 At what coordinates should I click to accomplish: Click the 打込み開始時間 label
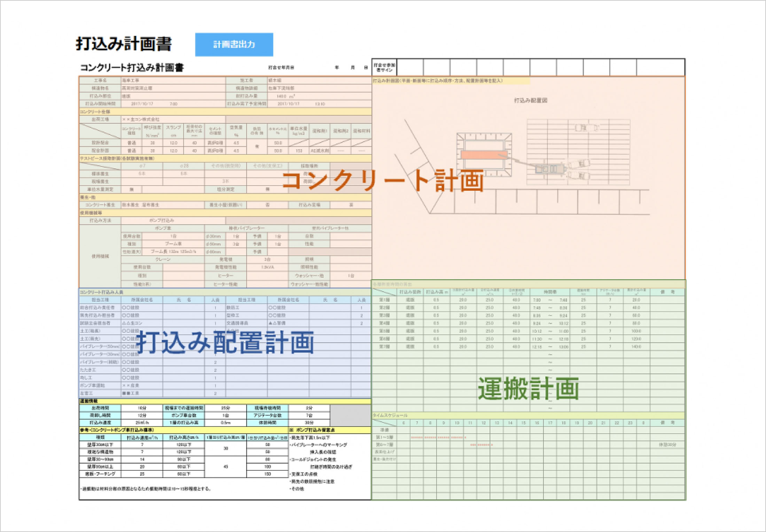(100, 104)
